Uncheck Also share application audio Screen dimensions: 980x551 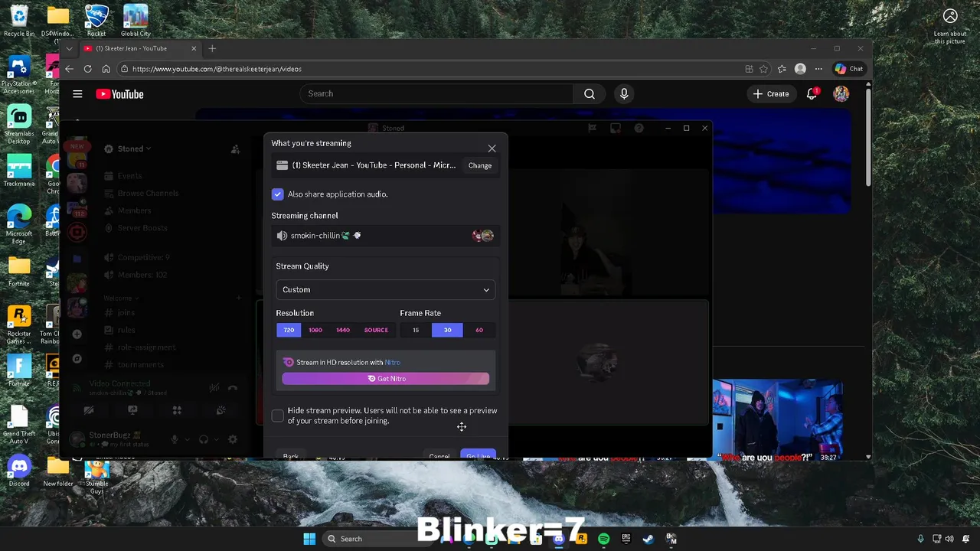click(x=277, y=194)
